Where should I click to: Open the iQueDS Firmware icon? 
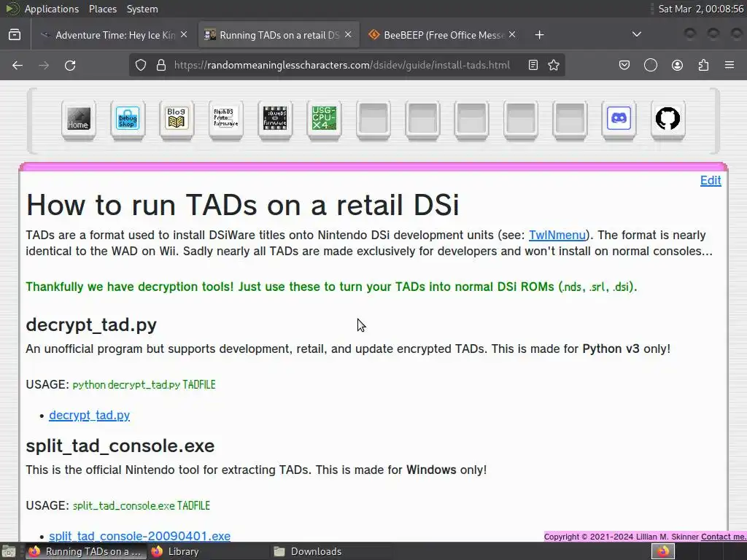275,119
